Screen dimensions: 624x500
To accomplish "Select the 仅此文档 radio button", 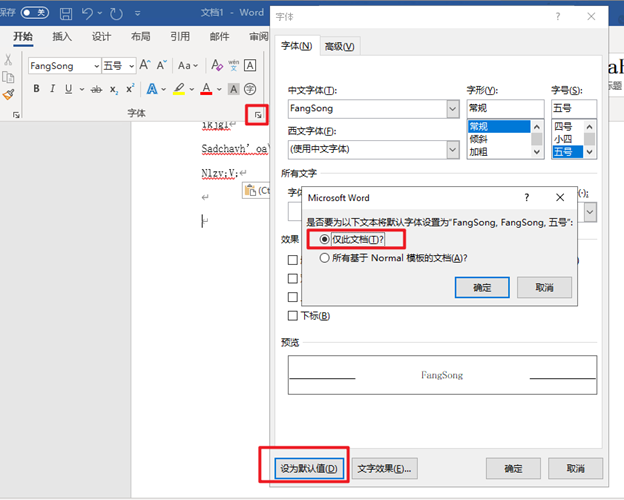I will coord(324,239).
